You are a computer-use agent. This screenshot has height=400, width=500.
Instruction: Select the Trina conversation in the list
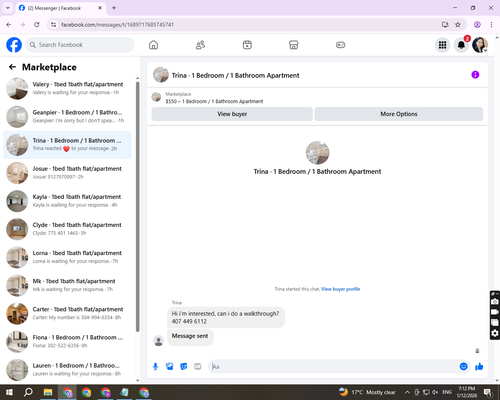click(x=68, y=145)
